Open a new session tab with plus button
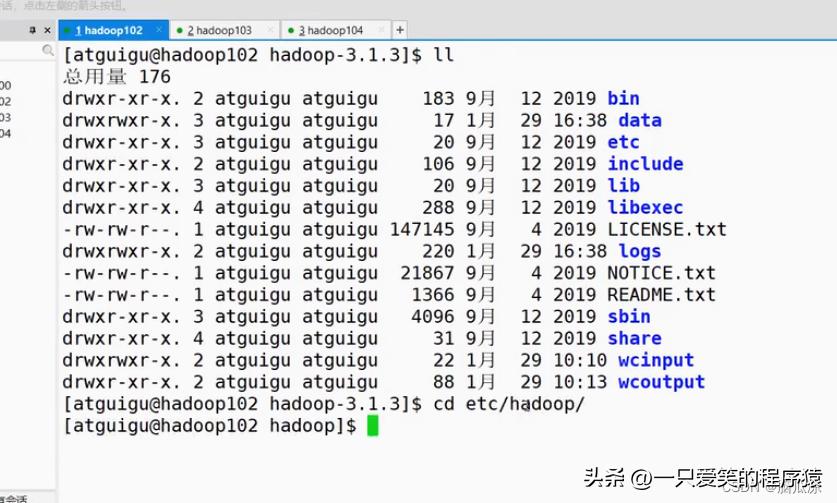This screenshot has height=503, width=837. pos(400,30)
